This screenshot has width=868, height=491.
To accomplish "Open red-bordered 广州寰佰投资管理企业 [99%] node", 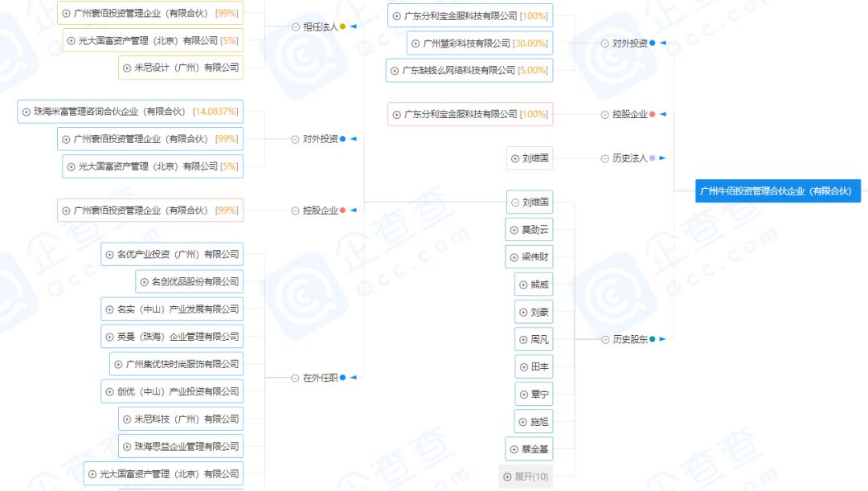I will 150,211.
